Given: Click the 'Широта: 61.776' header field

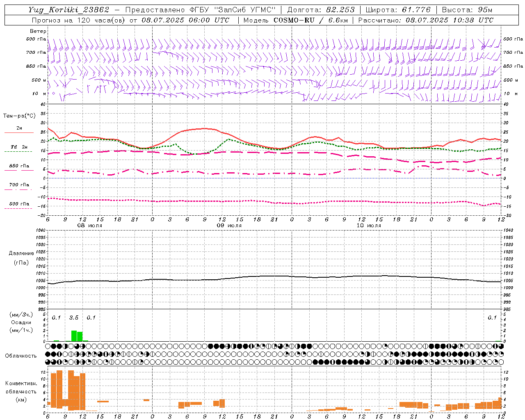Looking at the screenshot, I should click(398, 10).
